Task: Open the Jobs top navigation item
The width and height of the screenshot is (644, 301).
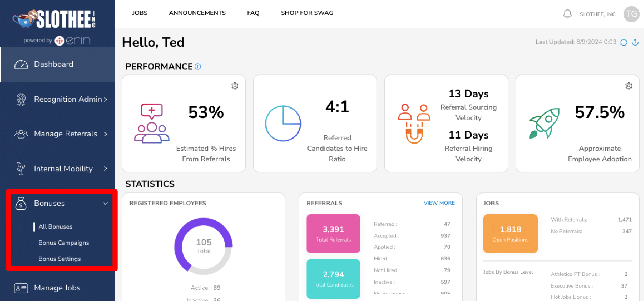Action: [x=140, y=13]
